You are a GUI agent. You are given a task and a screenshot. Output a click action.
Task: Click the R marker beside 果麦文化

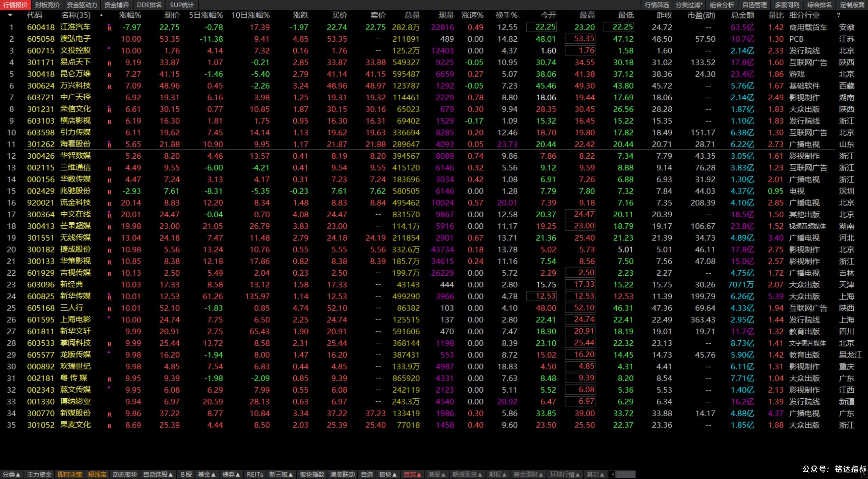click(x=110, y=426)
